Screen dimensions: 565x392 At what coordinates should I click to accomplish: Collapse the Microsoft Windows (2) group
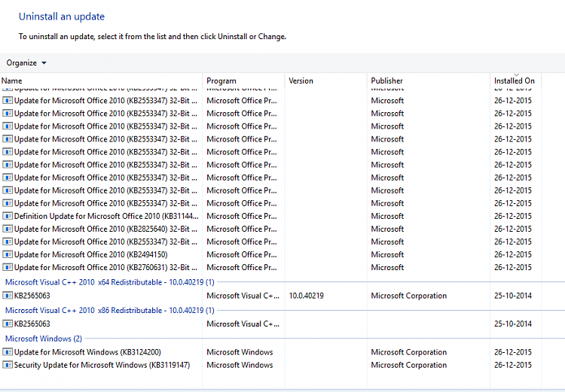click(x=43, y=339)
